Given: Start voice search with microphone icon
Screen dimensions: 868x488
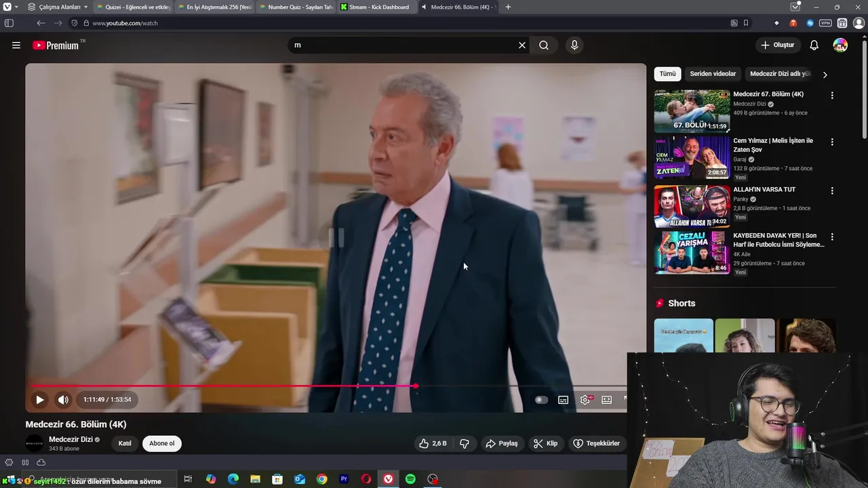Looking at the screenshot, I should click(574, 45).
